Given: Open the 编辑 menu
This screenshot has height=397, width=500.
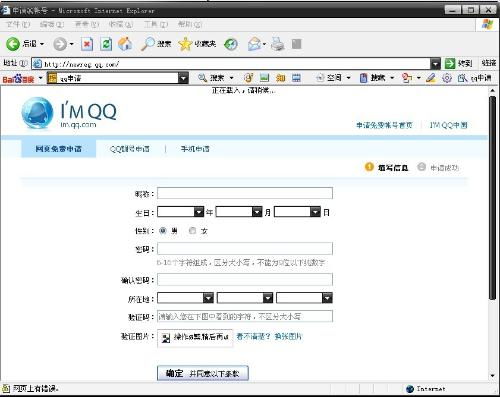Looking at the screenshot, I should [52, 24].
